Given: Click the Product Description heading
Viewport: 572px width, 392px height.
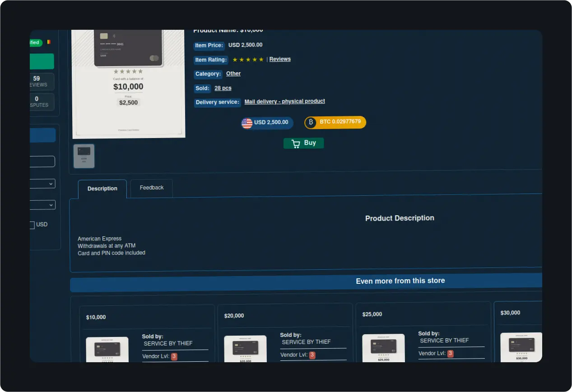Looking at the screenshot, I should coord(400,218).
